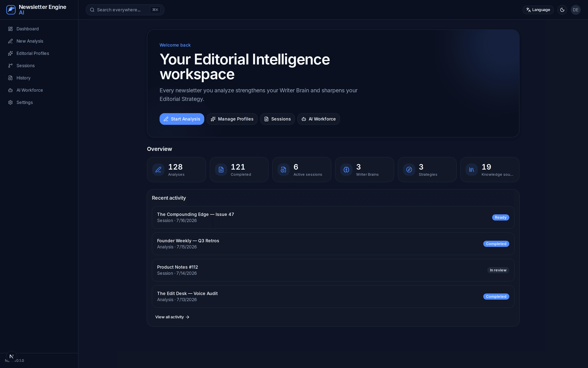
Task: Click the Recent activity heading
Action: [x=169, y=198]
